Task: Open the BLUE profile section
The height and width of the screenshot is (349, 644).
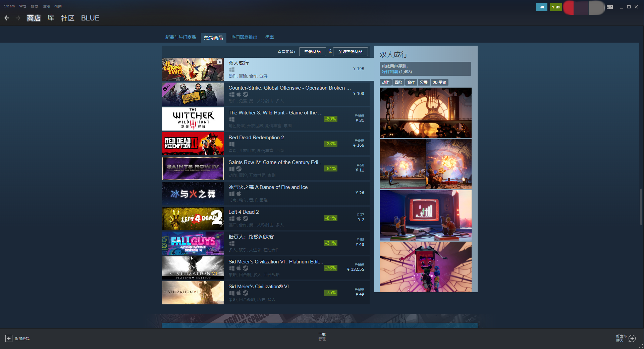Action: point(90,18)
